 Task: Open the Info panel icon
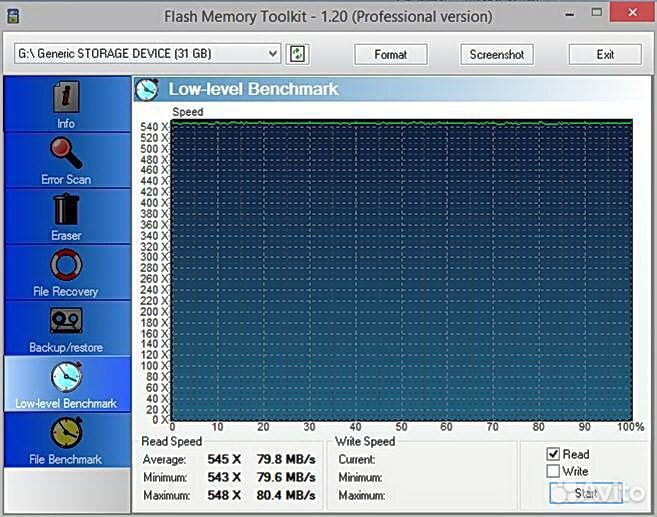[x=66, y=97]
